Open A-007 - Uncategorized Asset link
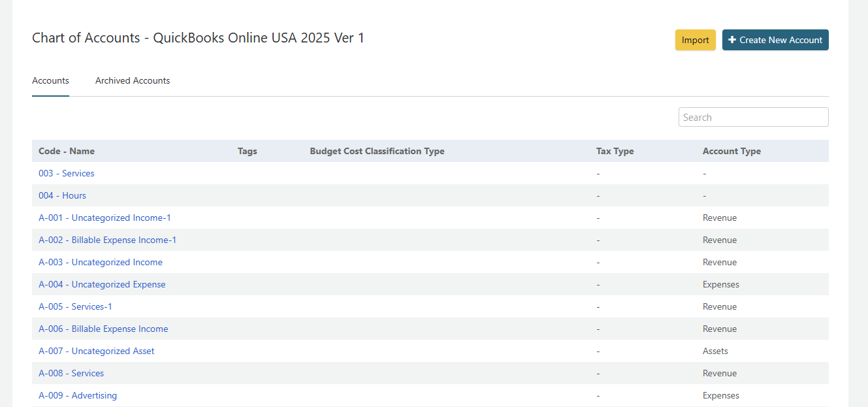 point(97,351)
